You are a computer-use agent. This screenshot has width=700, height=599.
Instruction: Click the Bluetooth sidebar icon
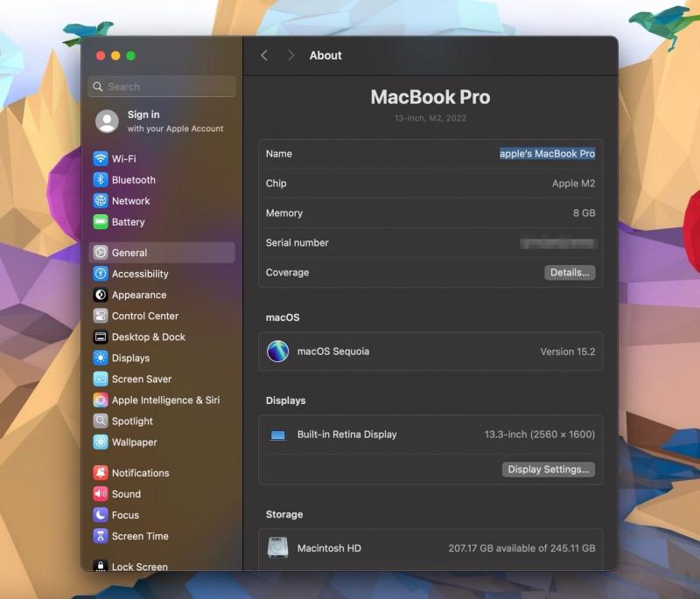101,180
